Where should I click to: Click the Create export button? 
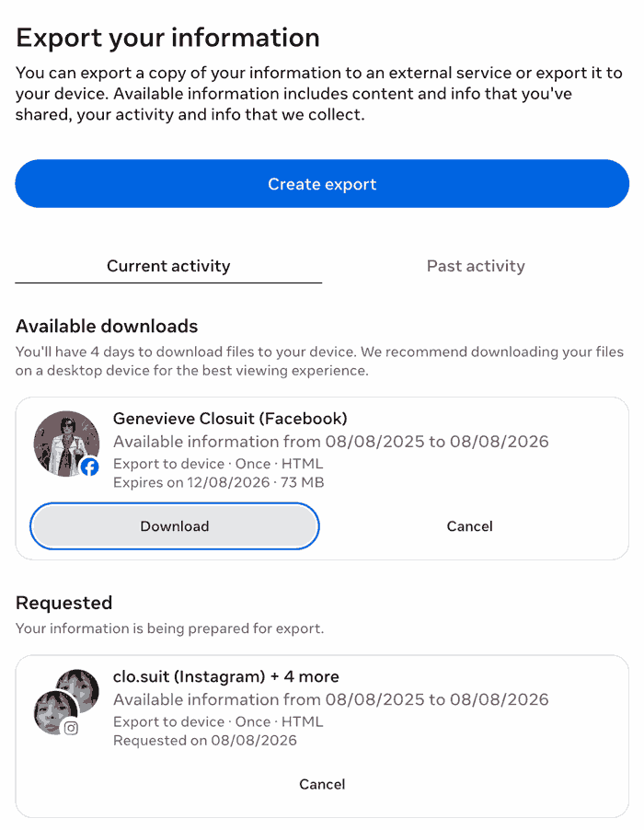[x=322, y=184]
